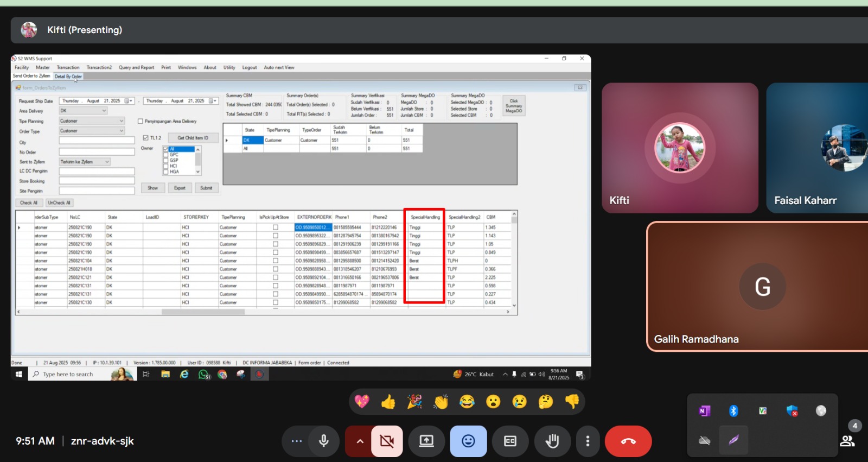Screen dimensions: 868x462
Task: Open the people participants panel
Action: click(847, 441)
